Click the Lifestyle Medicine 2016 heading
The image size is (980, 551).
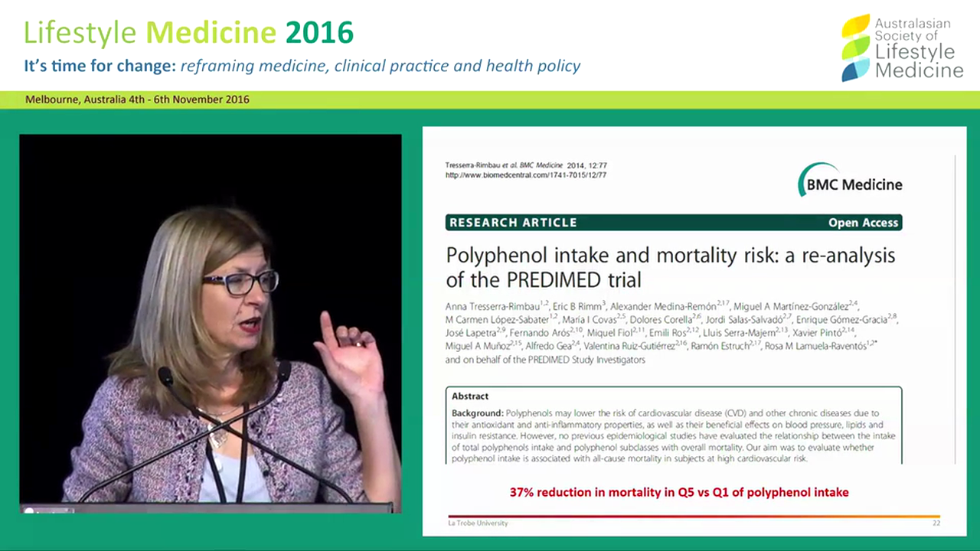click(188, 33)
